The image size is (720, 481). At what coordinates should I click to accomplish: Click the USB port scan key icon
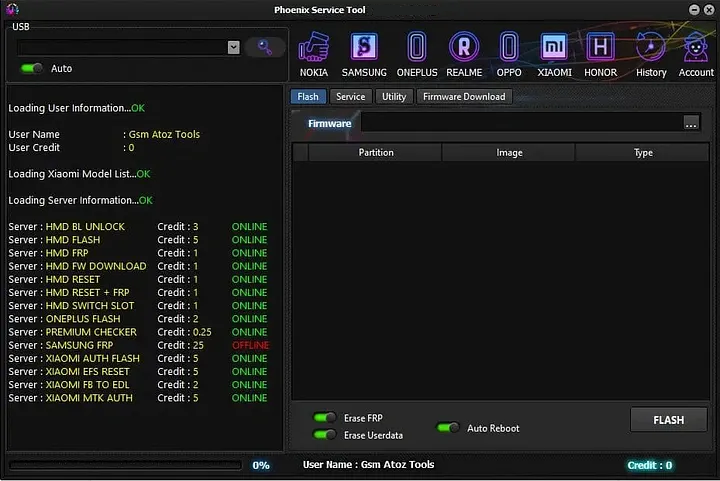pos(265,47)
